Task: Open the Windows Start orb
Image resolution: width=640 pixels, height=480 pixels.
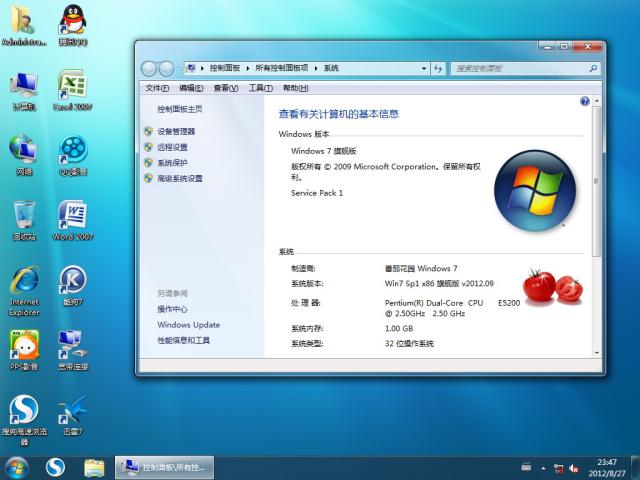Action: tap(17, 468)
